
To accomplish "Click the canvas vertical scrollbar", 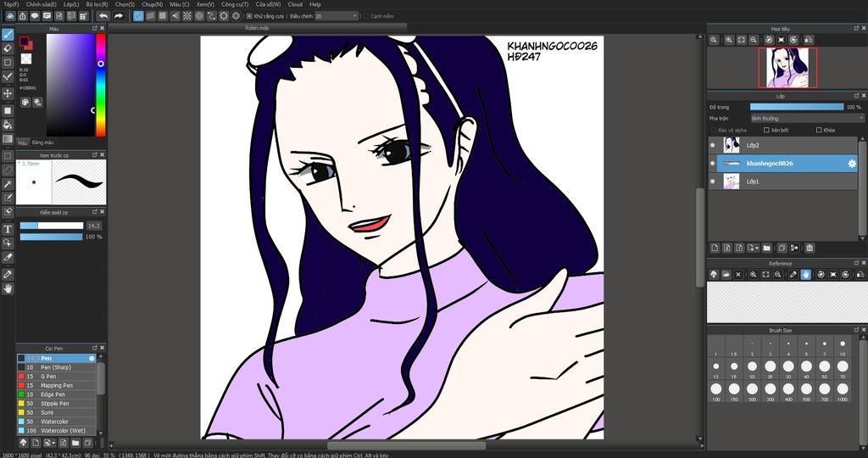I will (699, 237).
